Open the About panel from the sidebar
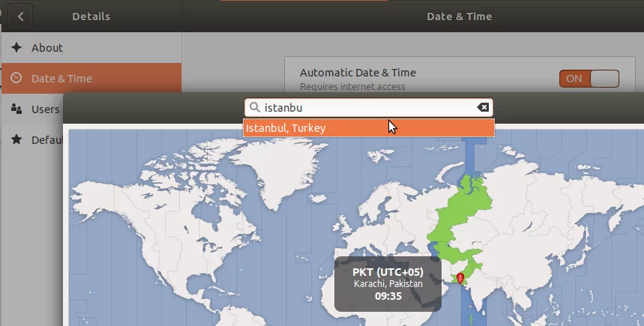Screen dimensions: 644x326 (47, 47)
